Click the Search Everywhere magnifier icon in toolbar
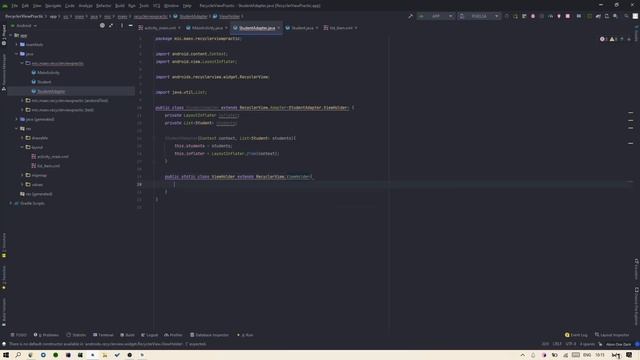This screenshot has height=360, width=640. pos(626,16)
